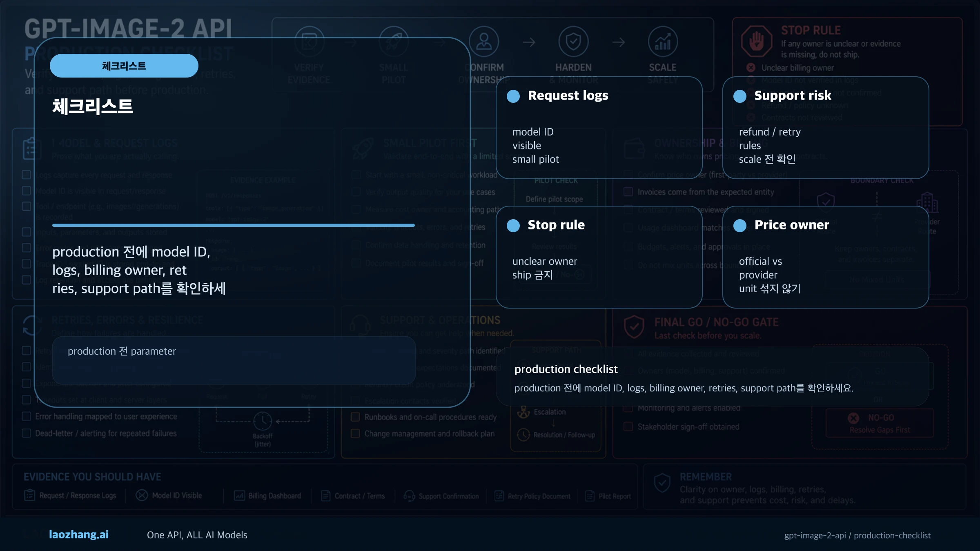This screenshot has height=551, width=980.
Task: Click the GPT-IMAGE-2 API title
Action: (x=128, y=29)
